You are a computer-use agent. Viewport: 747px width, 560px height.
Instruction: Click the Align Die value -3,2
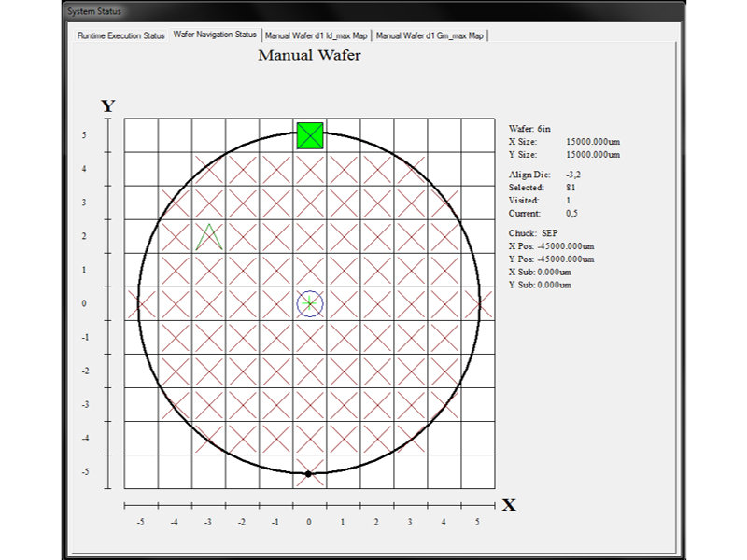click(x=573, y=175)
